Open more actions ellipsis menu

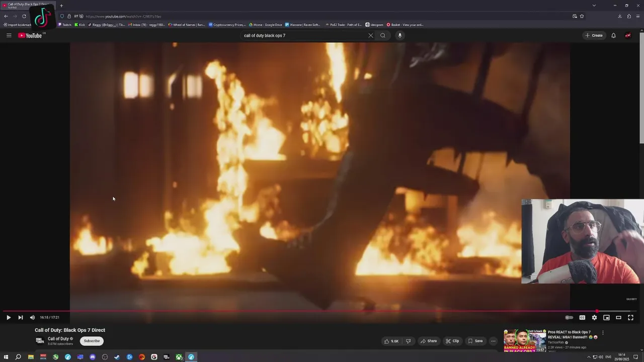click(x=493, y=341)
